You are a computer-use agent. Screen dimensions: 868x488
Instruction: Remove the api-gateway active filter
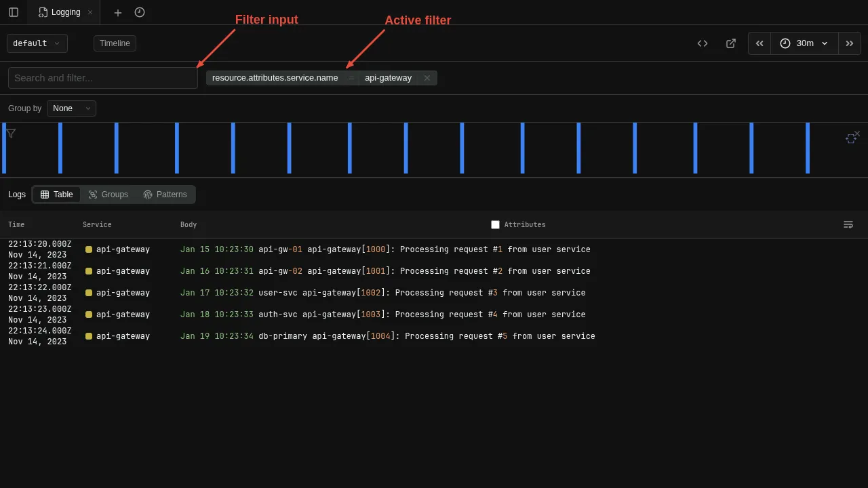point(427,78)
